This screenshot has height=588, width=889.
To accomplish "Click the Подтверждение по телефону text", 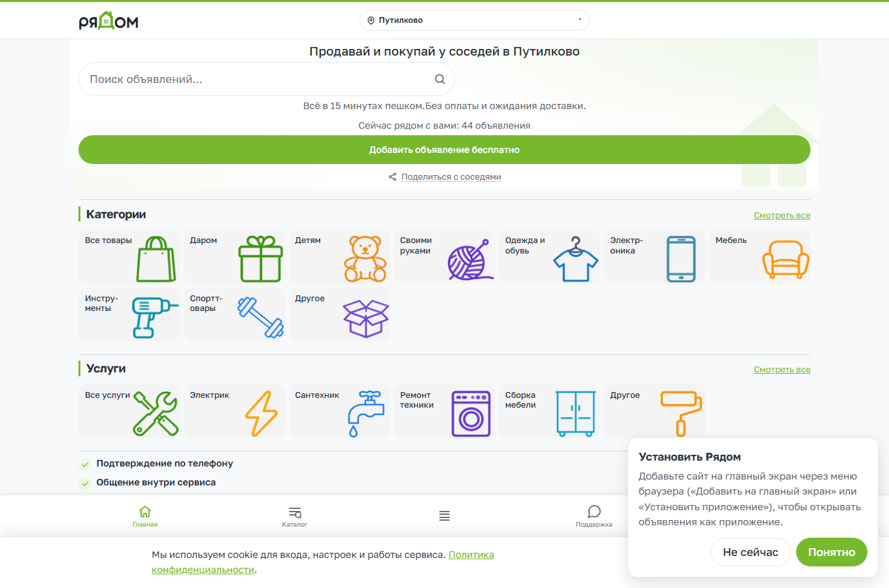I will [x=165, y=463].
